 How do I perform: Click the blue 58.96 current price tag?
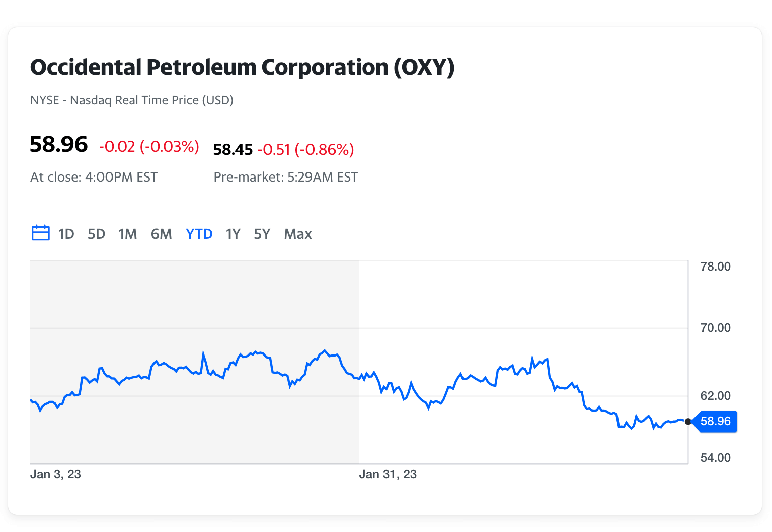pyautogui.click(x=715, y=421)
